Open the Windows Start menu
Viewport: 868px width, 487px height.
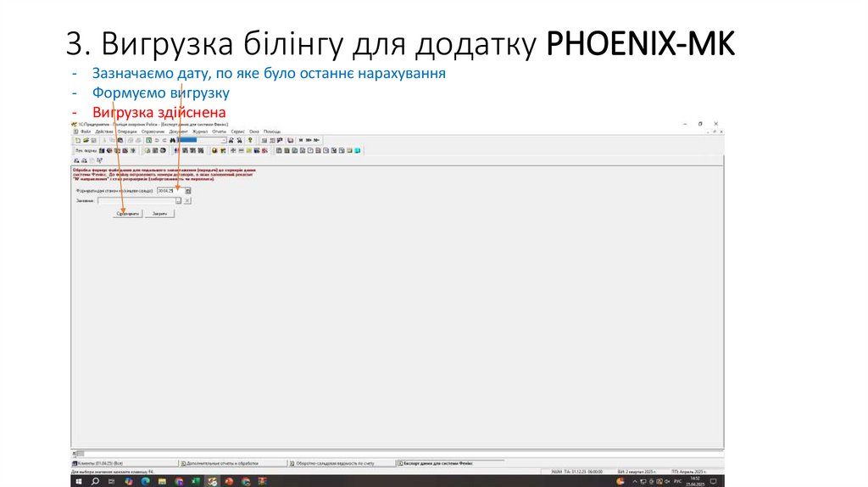[x=79, y=481]
